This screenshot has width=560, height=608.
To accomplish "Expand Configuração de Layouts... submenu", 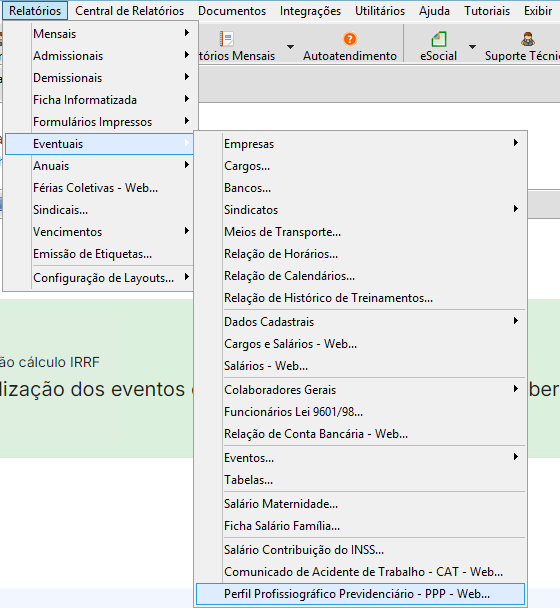I will click(x=99, y=278).
